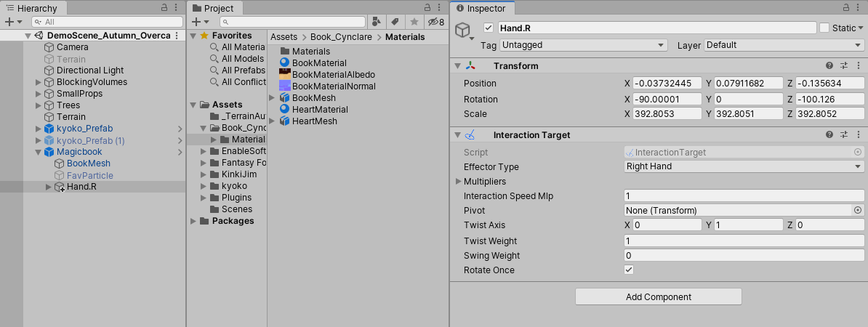The image size is (868, 327).
Task: Expand SmallProps in Hierarchy
Action: 39,94
